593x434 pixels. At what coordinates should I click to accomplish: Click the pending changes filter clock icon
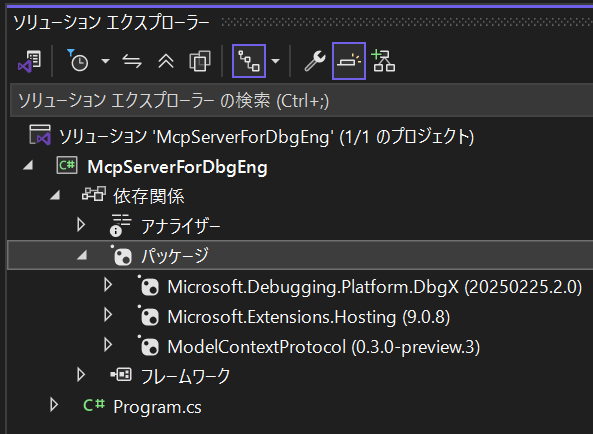pyautogui.click(x=78, y=60)
